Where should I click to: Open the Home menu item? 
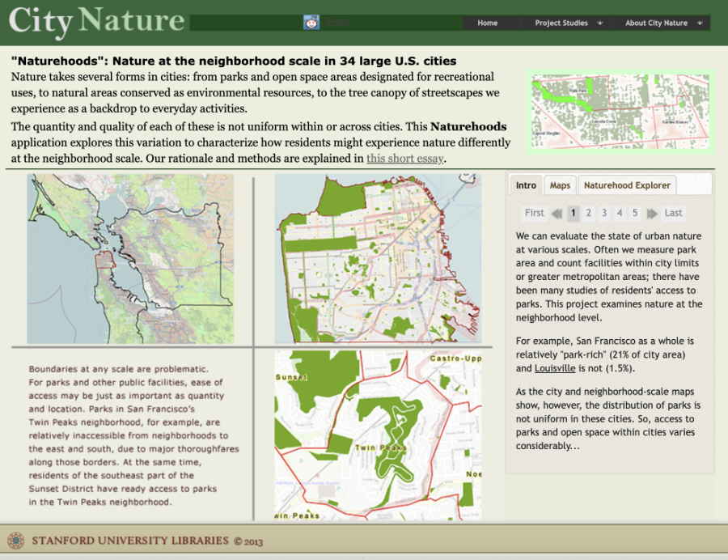(x=487, y=23)
